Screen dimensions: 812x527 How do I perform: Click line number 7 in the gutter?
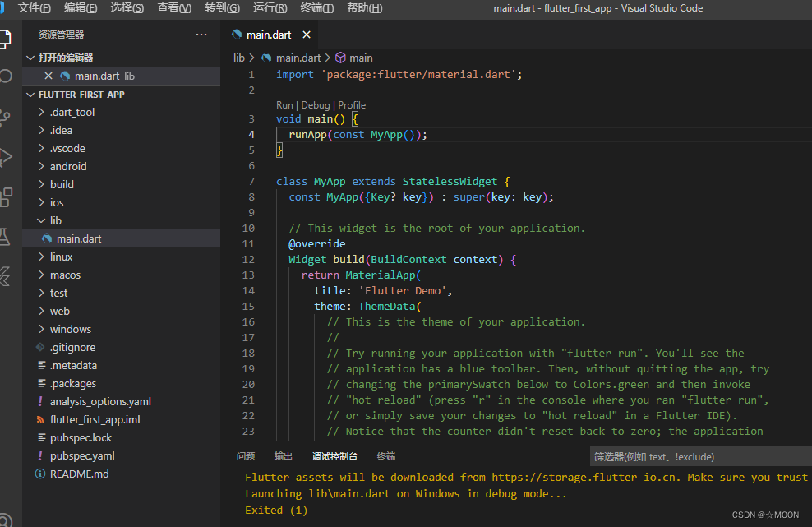tap(251, 182)
